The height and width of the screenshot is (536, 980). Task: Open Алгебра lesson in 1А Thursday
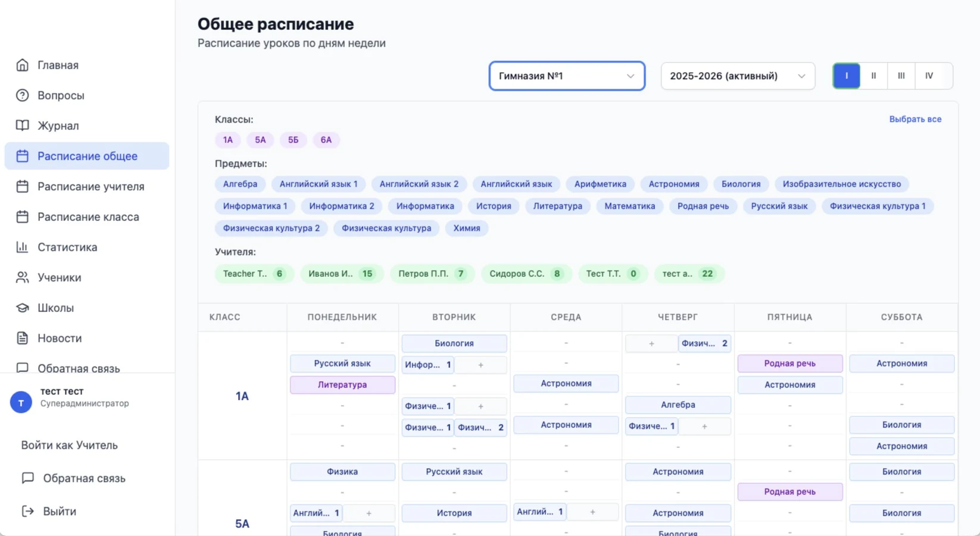tap(678, 405)
